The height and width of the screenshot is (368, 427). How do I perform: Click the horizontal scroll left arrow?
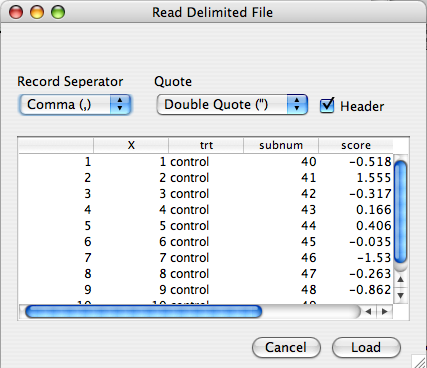pos(368,312)
